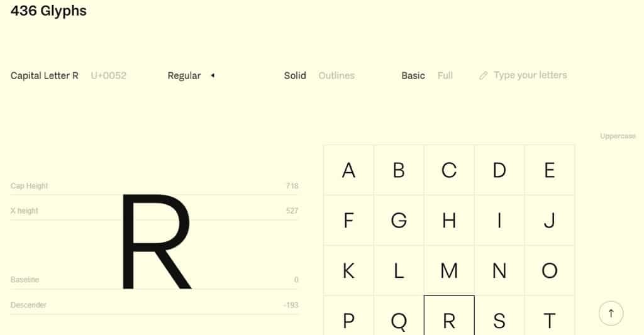
Task: Select glyph I in the grid
Action: (499, 221)
